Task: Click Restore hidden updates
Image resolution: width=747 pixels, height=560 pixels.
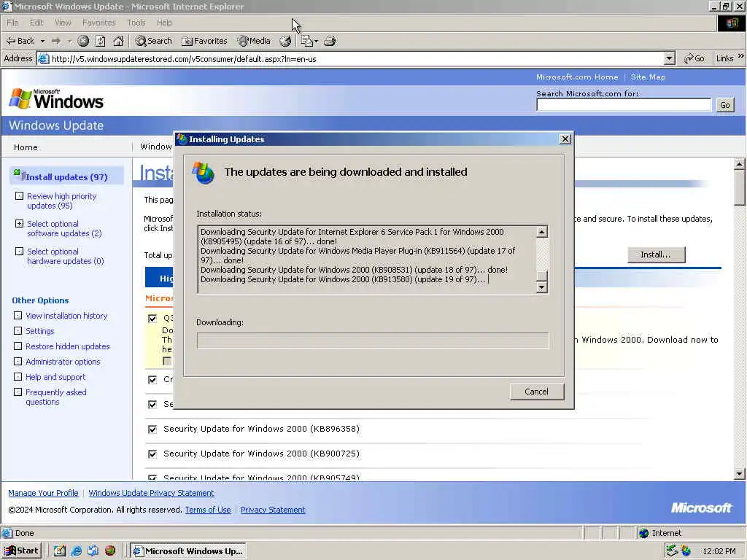Action: click(x=68, y=346)
